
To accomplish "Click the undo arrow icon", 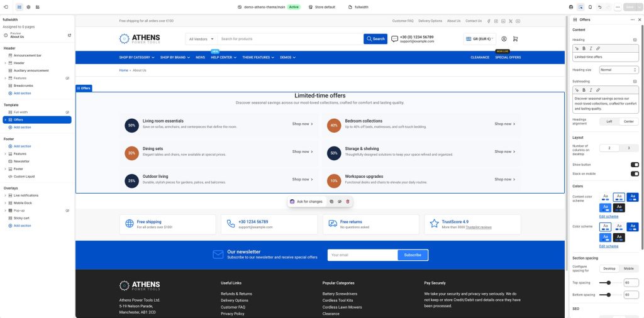I will point(599,7).
